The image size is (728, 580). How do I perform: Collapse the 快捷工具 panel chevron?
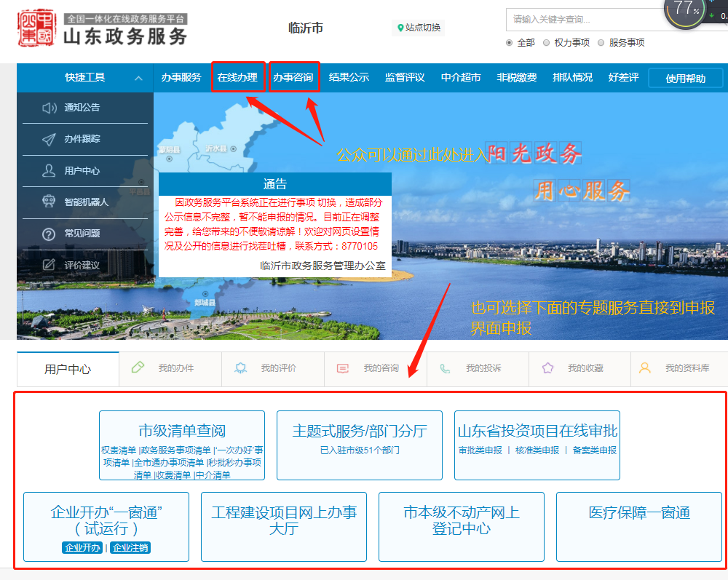[138, 79]
